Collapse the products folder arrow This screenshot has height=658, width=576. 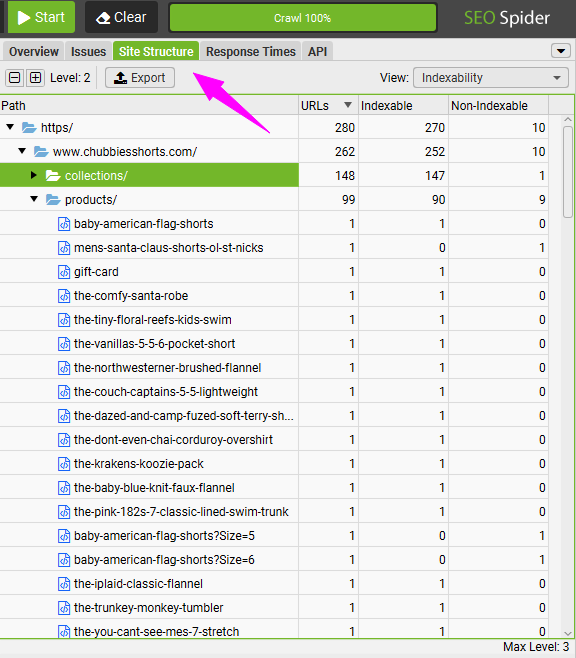pyautogui.click(x=34, y=199)
